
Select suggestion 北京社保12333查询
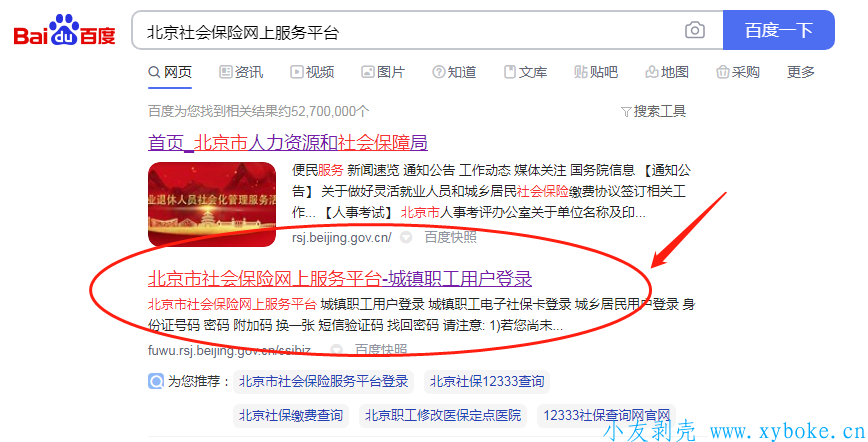(487, 382)
